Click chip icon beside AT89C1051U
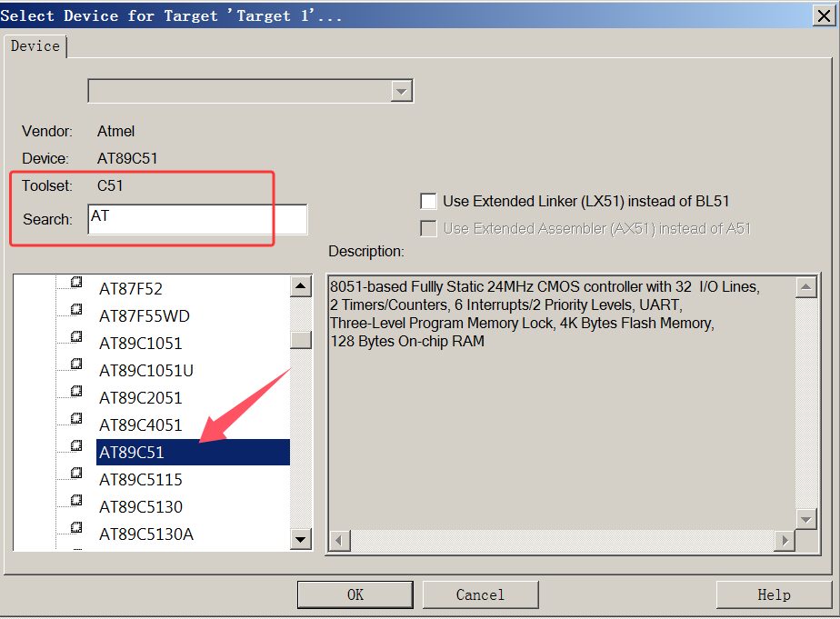840x619 pixels. click(x=76, y=364)
